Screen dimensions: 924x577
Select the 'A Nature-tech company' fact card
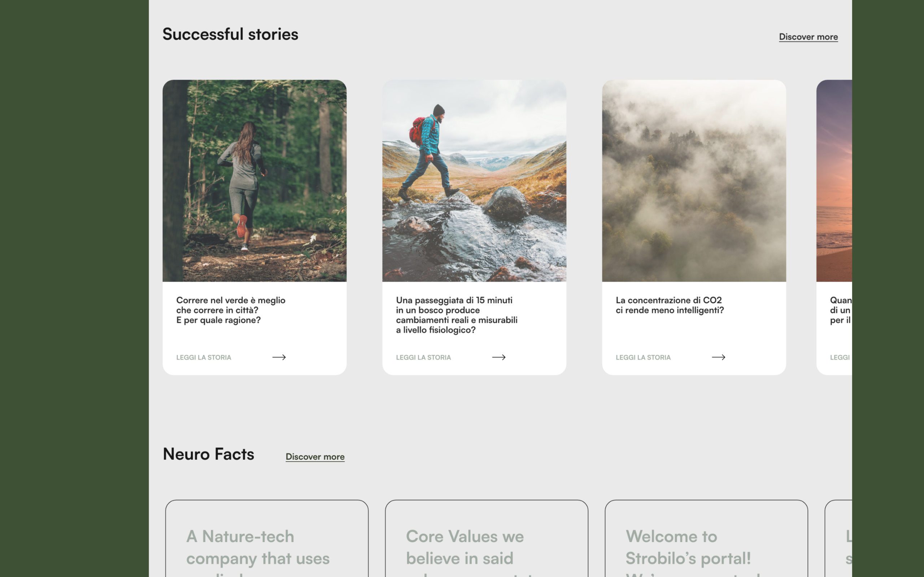pyautogui.click(x=266, y=542)
